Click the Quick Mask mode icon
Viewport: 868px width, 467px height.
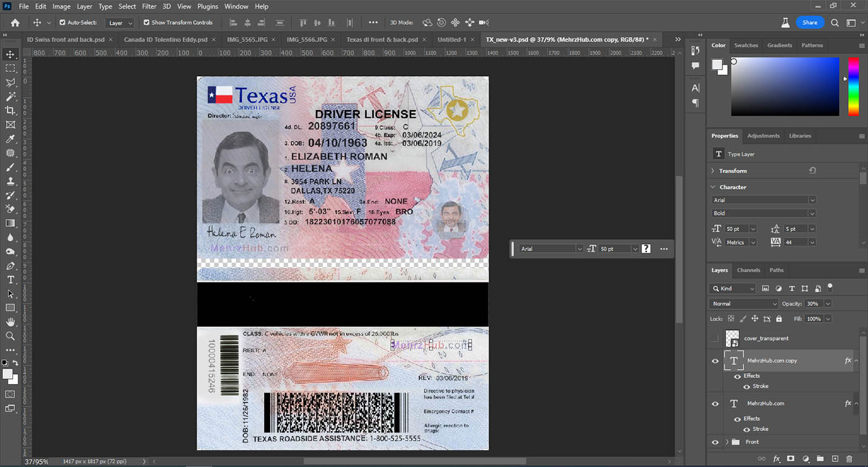coord(11,394)
